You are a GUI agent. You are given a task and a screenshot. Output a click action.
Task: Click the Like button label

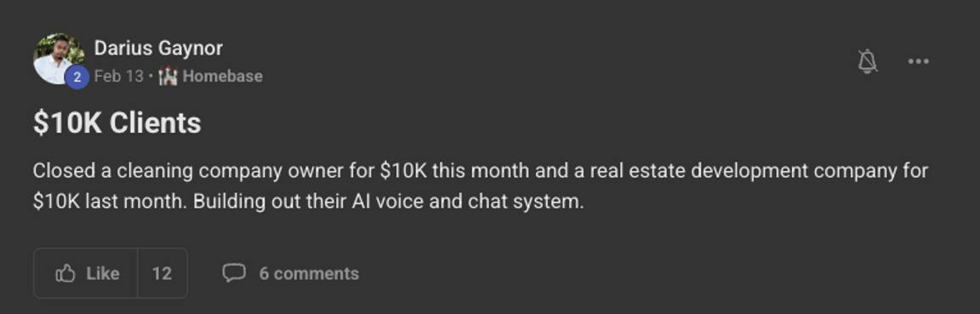pyautogui.click(x=102, y=273)
